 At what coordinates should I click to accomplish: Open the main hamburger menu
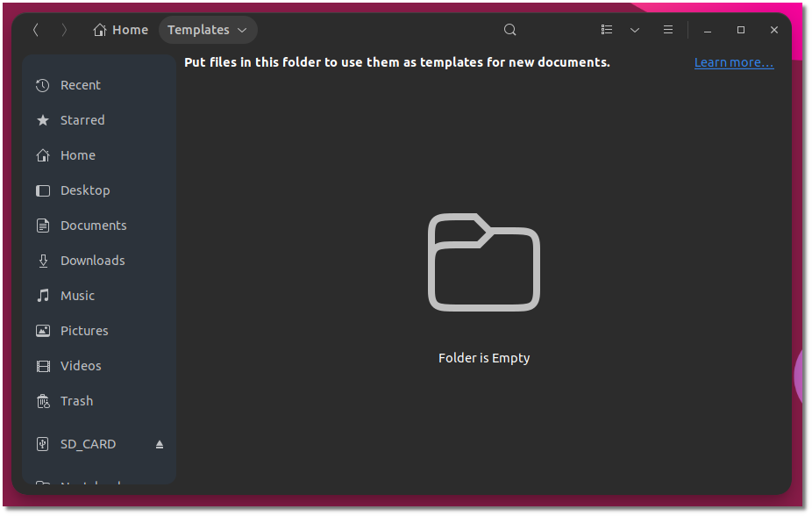[x=667, y=29]
